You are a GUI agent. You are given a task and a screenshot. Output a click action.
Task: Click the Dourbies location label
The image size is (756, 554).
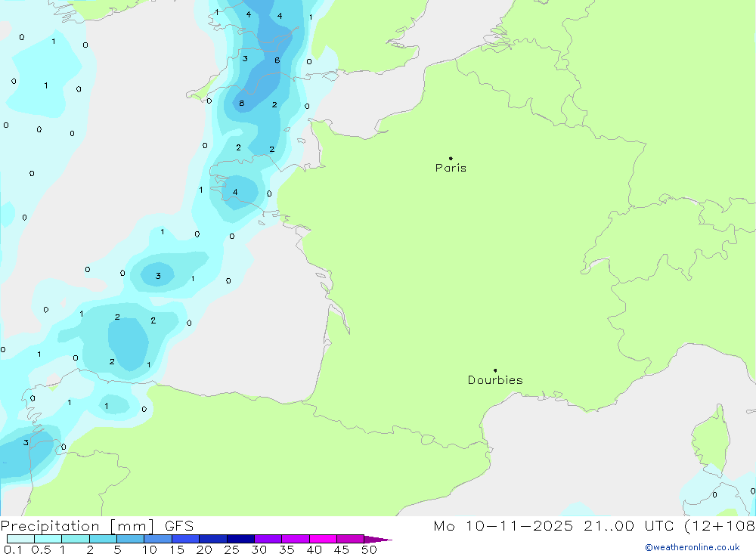495,380
